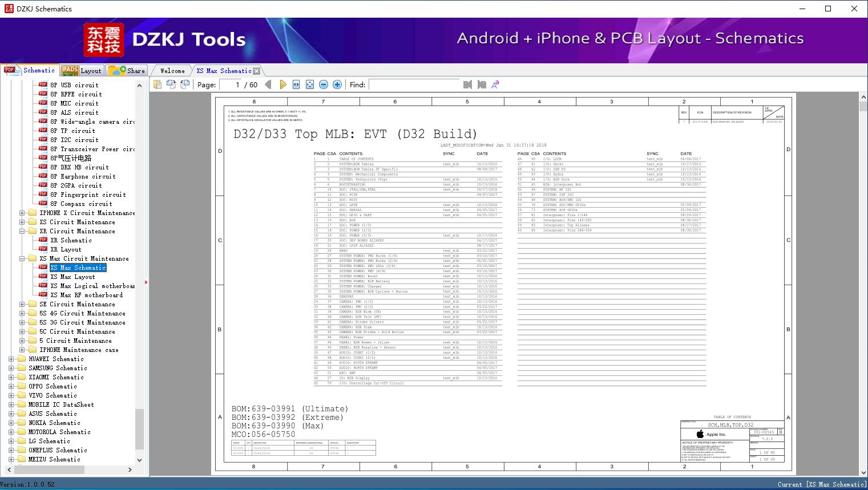
Task: Open IPHONE Maintenance case folder
Action: pyautogui.click(x=79, y=350)
